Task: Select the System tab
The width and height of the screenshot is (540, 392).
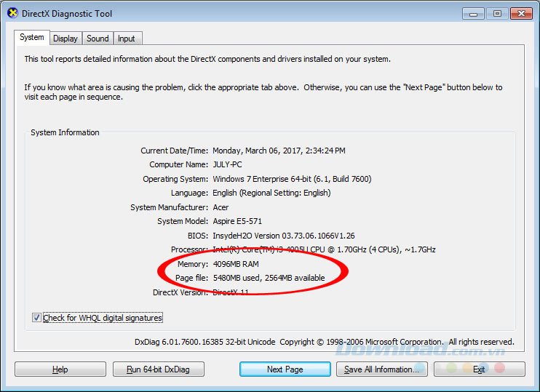Action: [32, 37]
